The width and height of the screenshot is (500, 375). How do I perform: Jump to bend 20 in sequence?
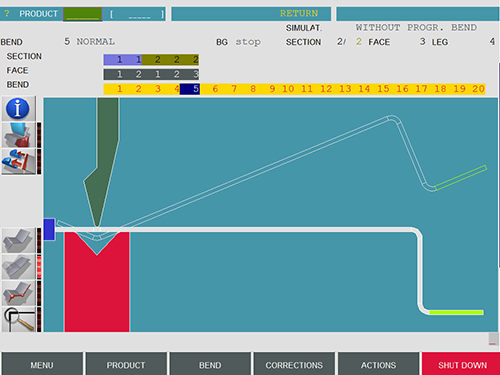(x=478, y=89)
